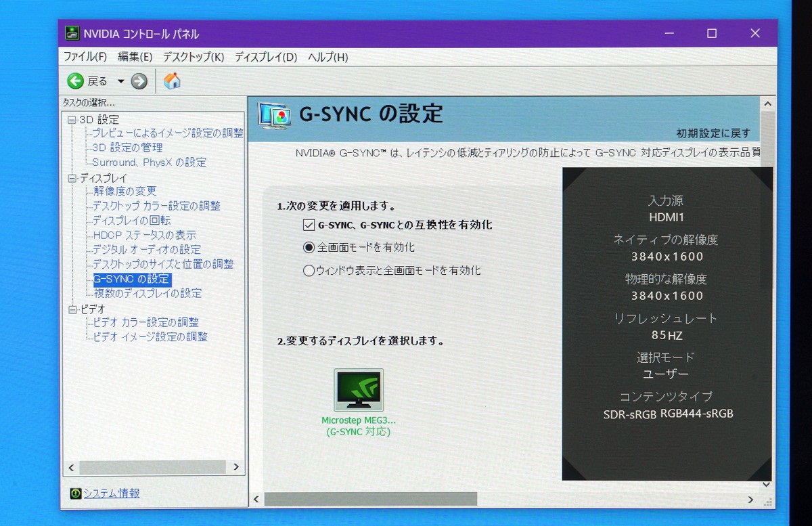The height and width of the screenshot is (526, 812).
Task: Click main panel vertical scrollbar up arrow
Action: [x=767, y=104]
